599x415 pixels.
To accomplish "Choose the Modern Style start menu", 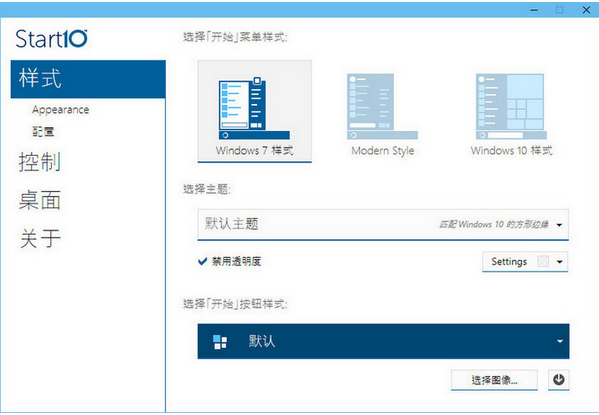I will pos(382,115).
